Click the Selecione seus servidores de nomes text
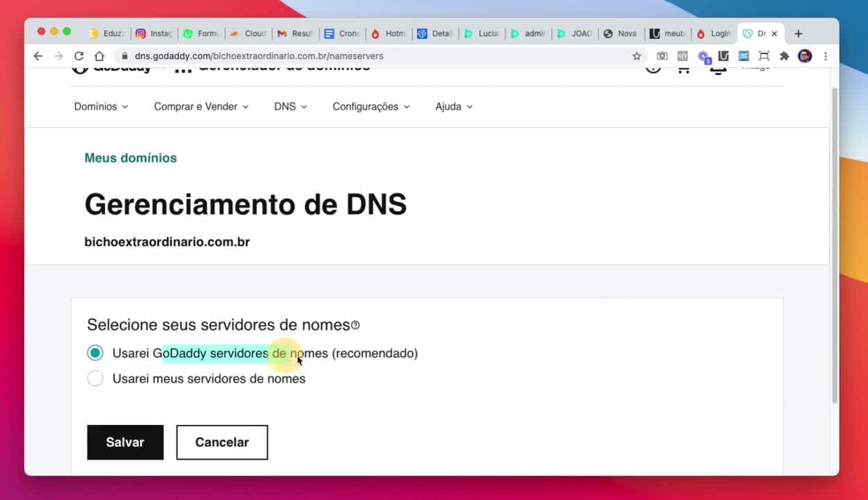Viewport: 868px width, 500px height. coord(218,325)
